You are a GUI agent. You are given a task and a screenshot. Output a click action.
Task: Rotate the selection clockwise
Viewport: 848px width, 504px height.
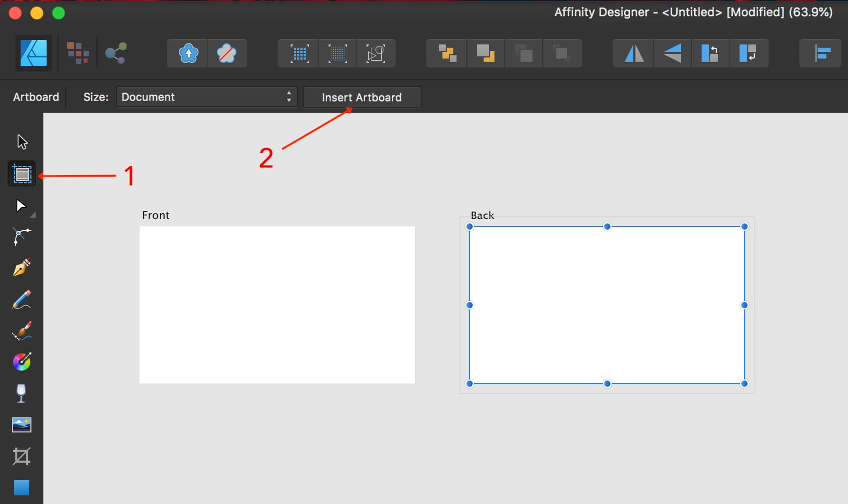[748, 53]
